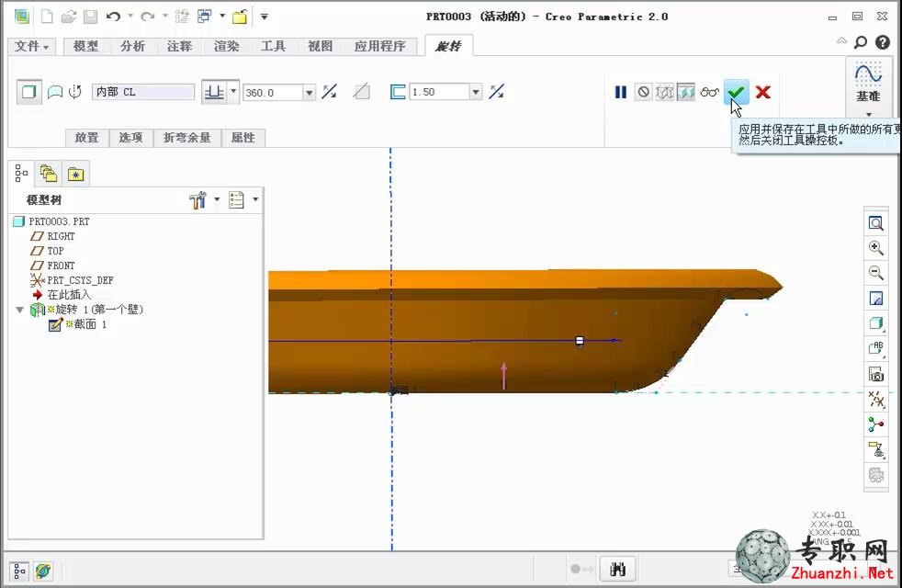
Task: Open the 360.0 angle value dropdown
Action: [310, 93]
